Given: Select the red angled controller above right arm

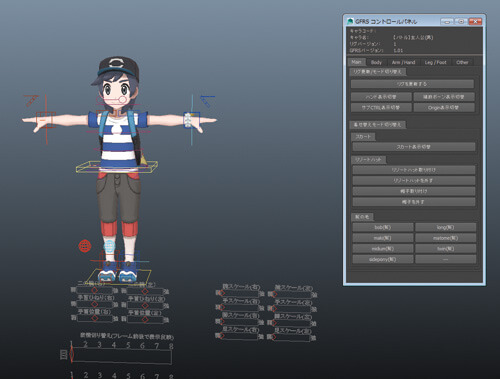Looking at the screenshot, I should (32, 100).
